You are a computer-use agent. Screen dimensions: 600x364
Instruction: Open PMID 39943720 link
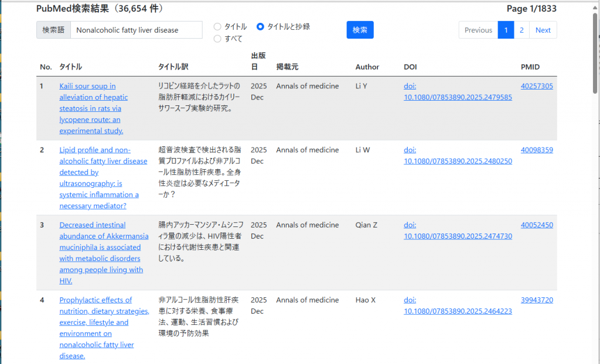(x=537, y=300)
